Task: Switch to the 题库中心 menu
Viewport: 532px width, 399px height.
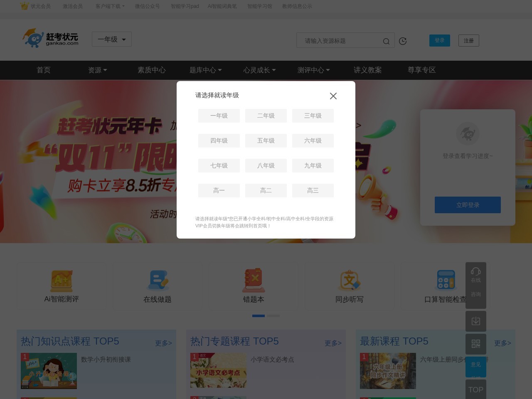Action: (205, 70)
